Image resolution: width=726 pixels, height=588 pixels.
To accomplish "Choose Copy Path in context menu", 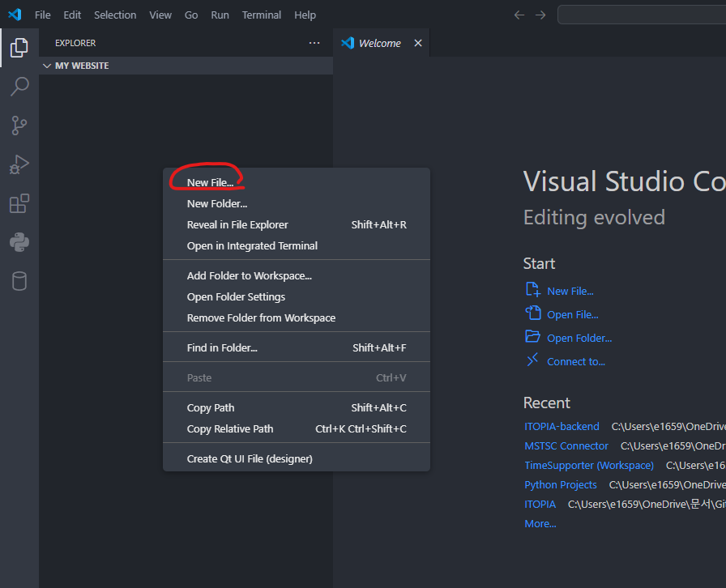I will click(297, 408).
